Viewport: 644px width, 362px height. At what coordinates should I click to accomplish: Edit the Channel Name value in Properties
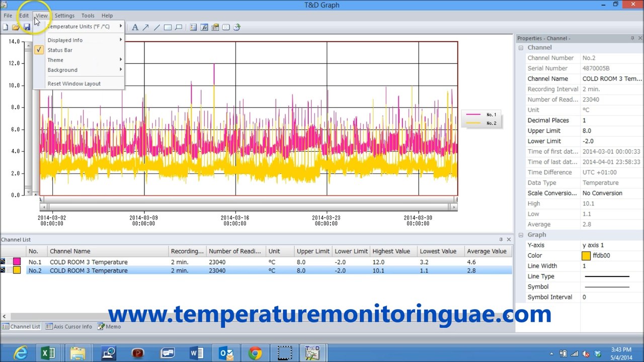[x=612, y=78]
